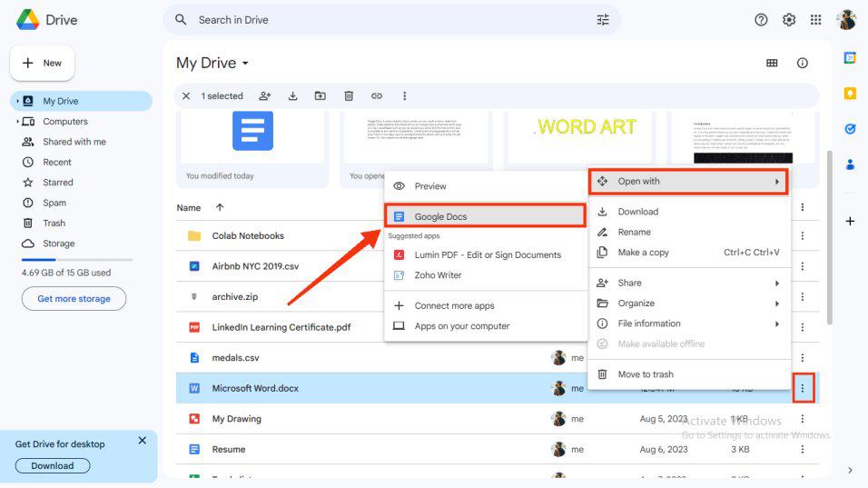The image size is (868, 488).
Task: Select Apps on your computer
Action: 485,326
